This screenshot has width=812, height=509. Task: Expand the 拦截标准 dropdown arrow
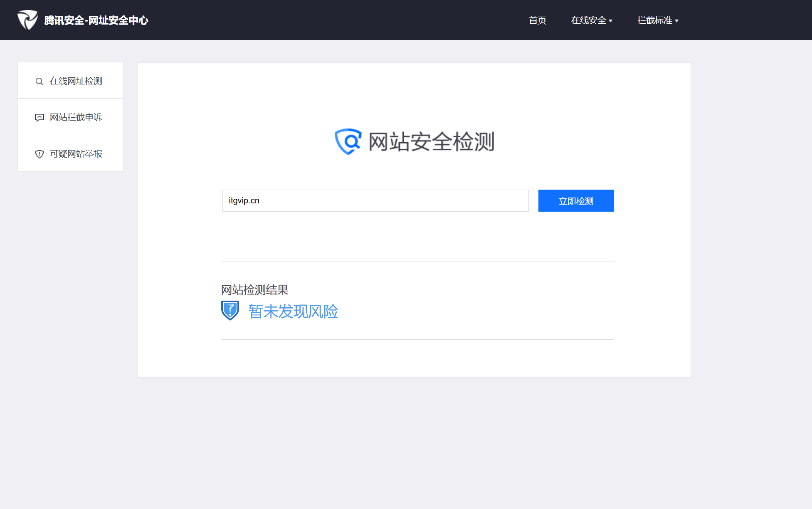tap(677, 21)
